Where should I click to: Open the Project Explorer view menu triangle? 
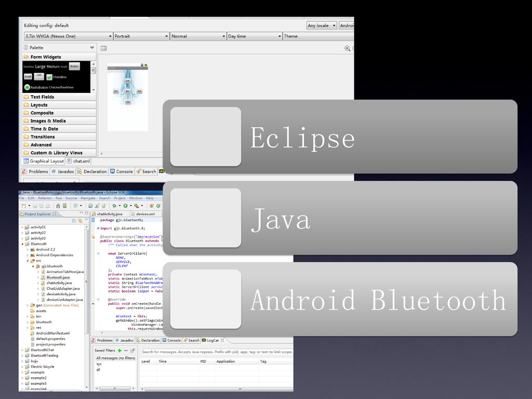(x=87, y=220)
